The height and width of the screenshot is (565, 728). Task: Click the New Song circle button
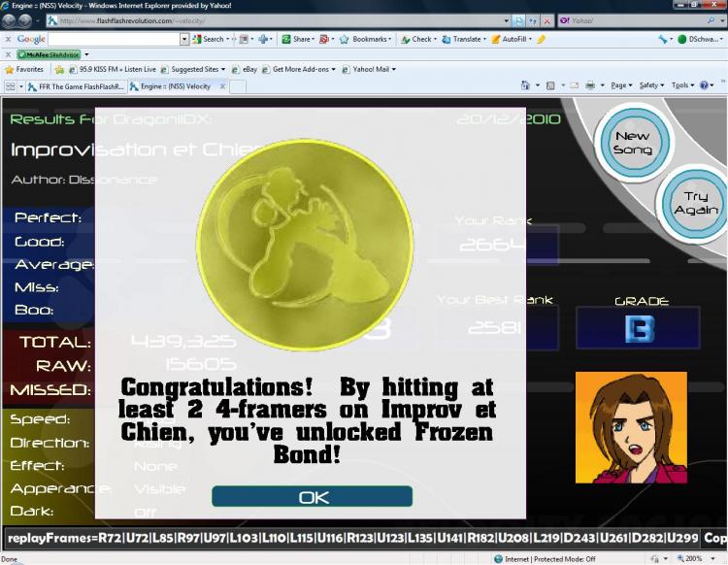point(634,143)
